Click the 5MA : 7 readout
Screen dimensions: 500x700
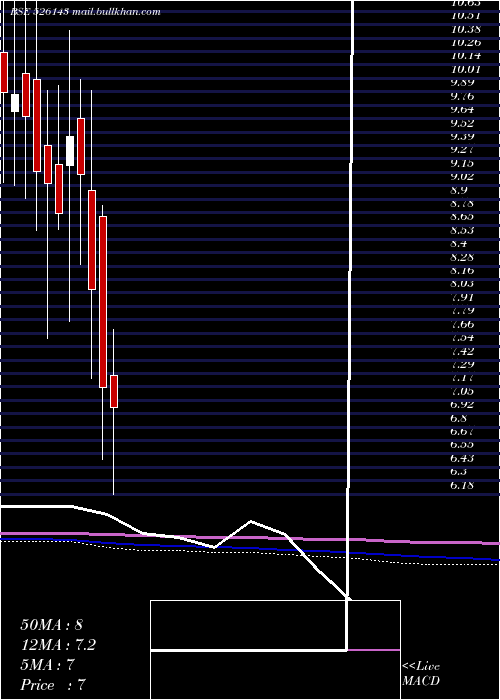click(47, 665)
